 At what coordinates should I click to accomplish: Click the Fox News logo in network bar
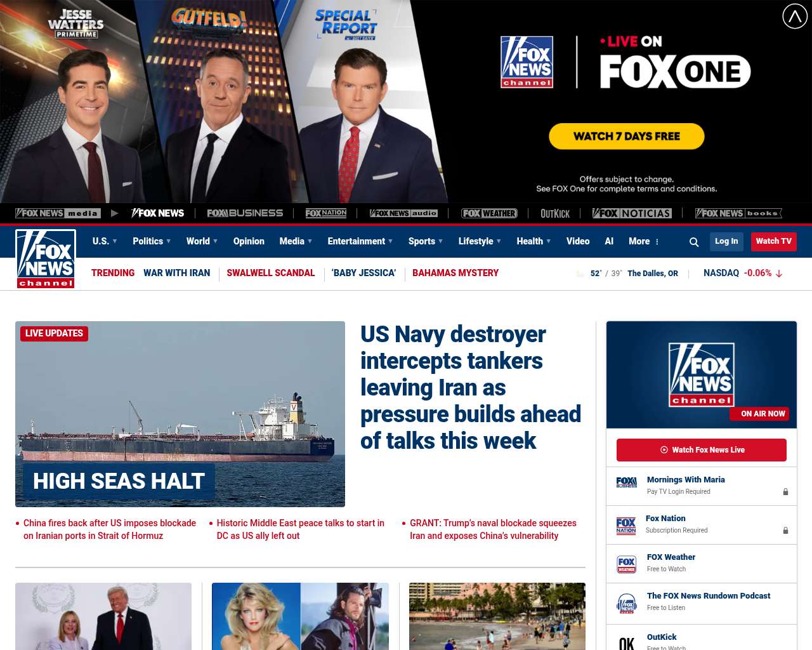coord(158,213)
